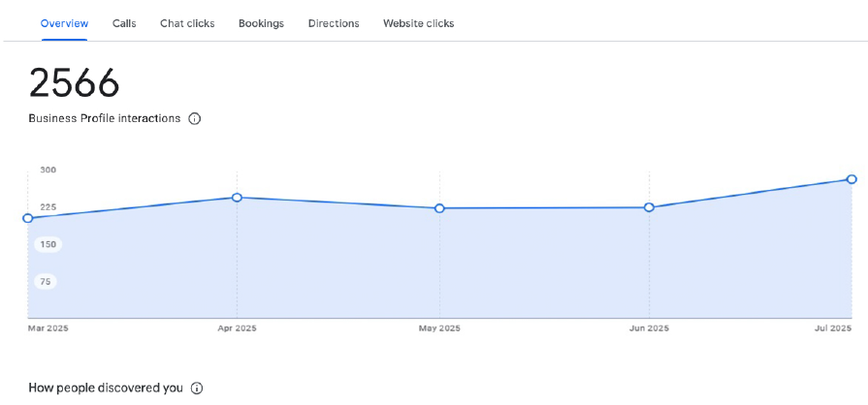868x405 pixels.
Task: Click the 2566 total interactions number
Action: coord(74,84)
